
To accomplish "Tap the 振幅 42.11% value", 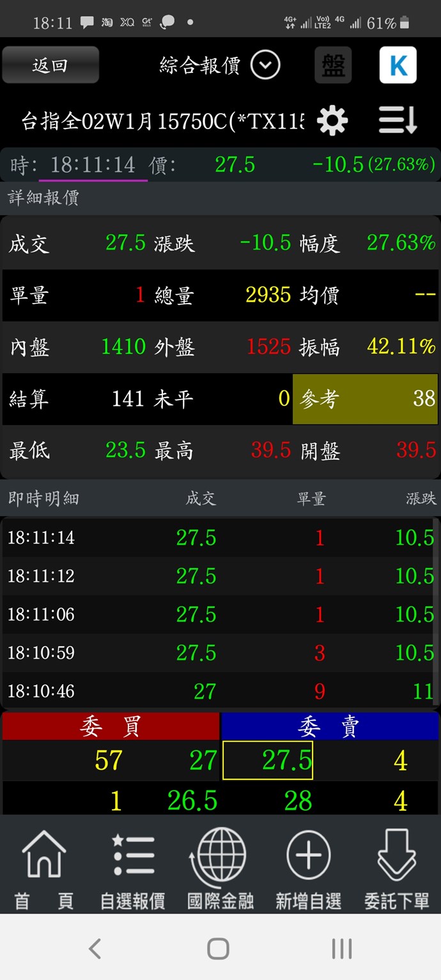I will (x=401, y=346).
